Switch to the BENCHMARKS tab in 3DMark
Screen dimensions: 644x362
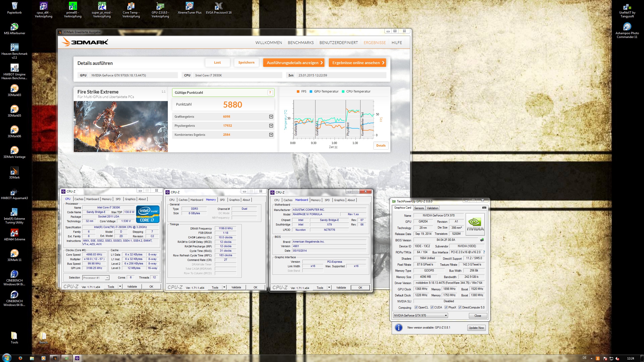point(301,43)
